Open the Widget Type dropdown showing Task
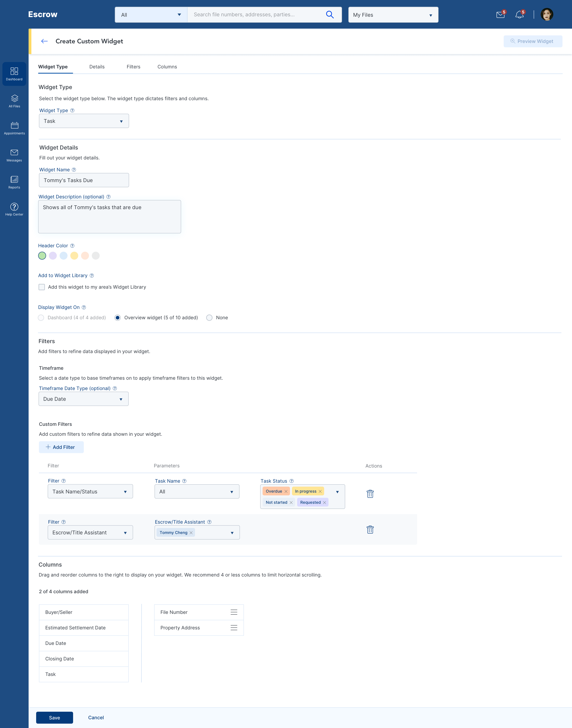The image size is (572, 728). tap(84, 121)
